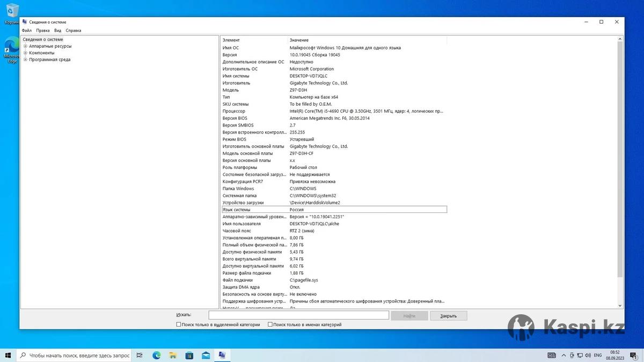This screenshot has height=362, width=644.
Task: Show hidden system tray icons
Action: click(563, 355)
